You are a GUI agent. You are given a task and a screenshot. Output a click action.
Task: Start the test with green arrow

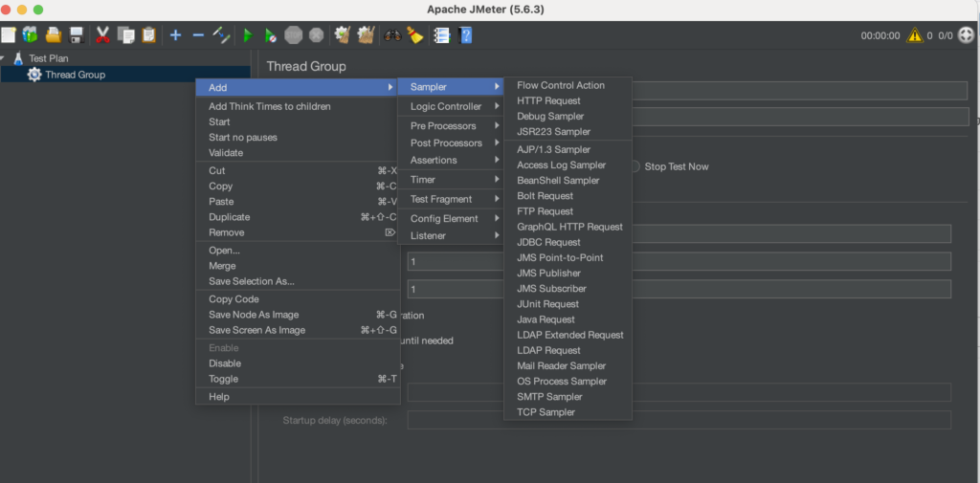point(248,35)
